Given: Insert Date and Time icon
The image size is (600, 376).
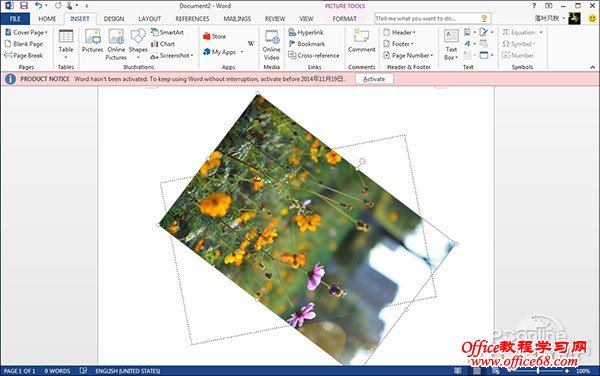Looking at the screenshot, I should tap(483, 44).
